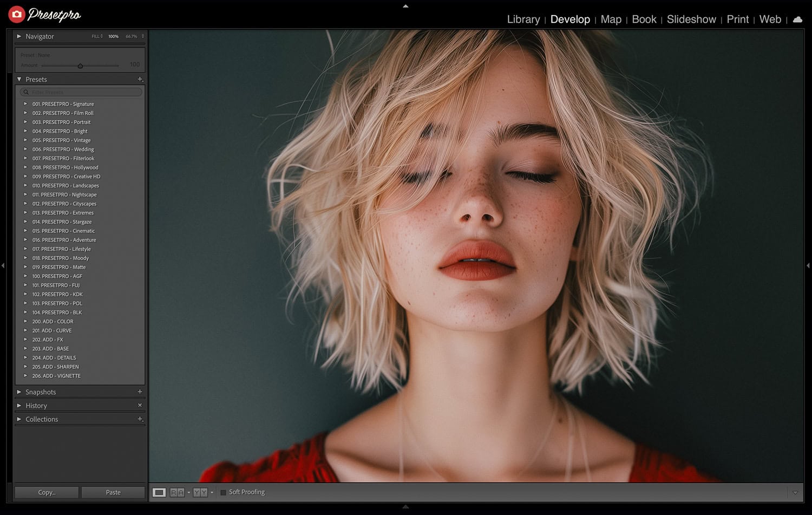812x515 pixels.
Task: Select 018. PRESETPRO - Moody
Action: coord(60,258)
